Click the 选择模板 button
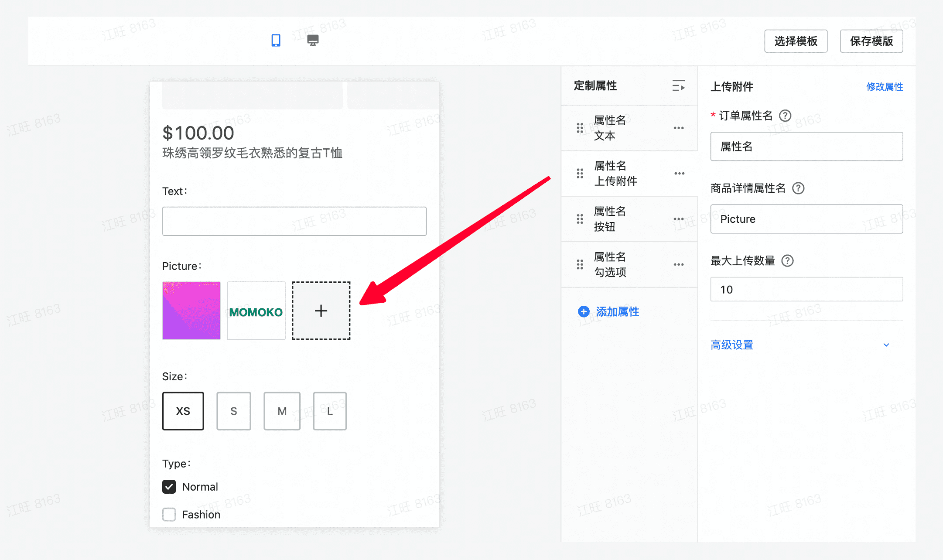The width and height of the screenshot is (943, 560). pos(796,41)
